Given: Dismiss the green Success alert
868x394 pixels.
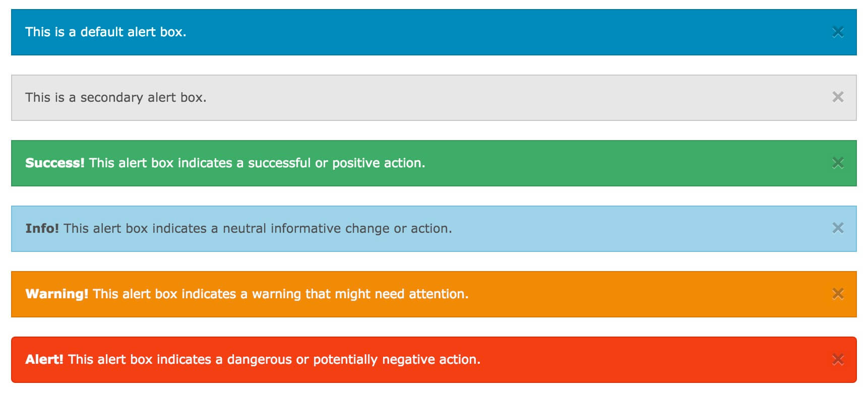Looking at the screenshot, I should click(838, 163).
